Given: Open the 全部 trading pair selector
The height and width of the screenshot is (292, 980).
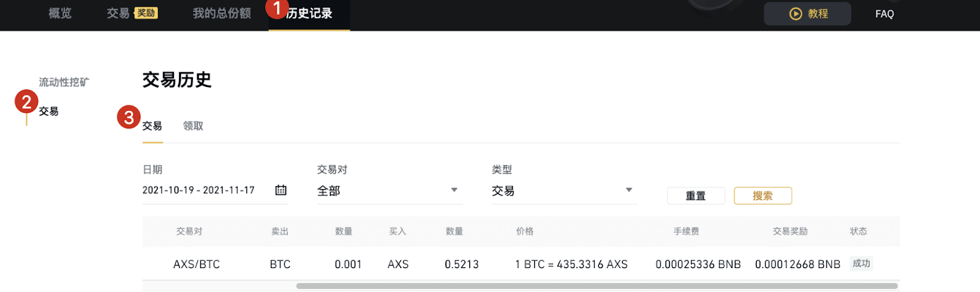Looking at the screenshot, I should pos(390,191).
